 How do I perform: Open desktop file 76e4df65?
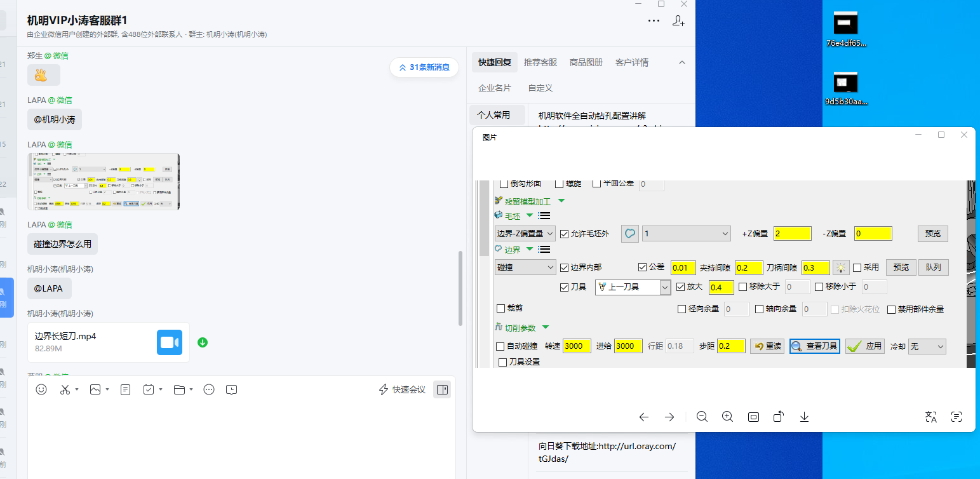[x=846, y=30]
